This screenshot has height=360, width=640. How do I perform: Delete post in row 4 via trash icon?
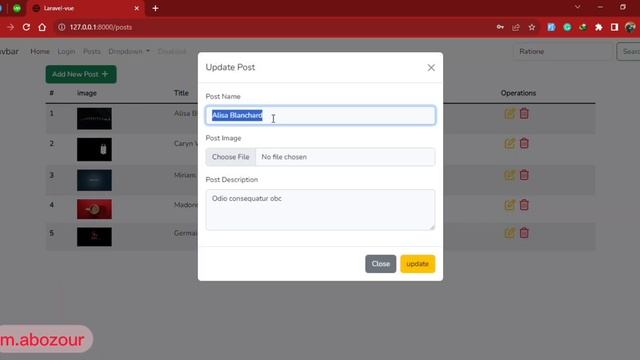tap(524, 205)
